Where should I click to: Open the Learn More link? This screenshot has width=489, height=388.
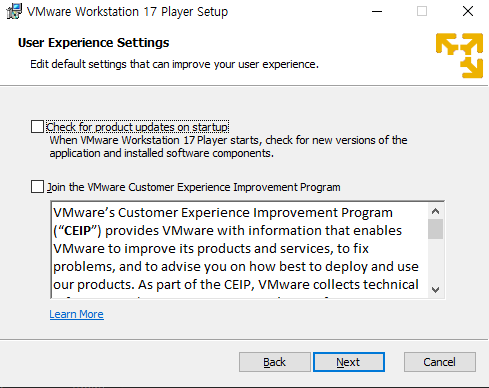pos(77,314)
